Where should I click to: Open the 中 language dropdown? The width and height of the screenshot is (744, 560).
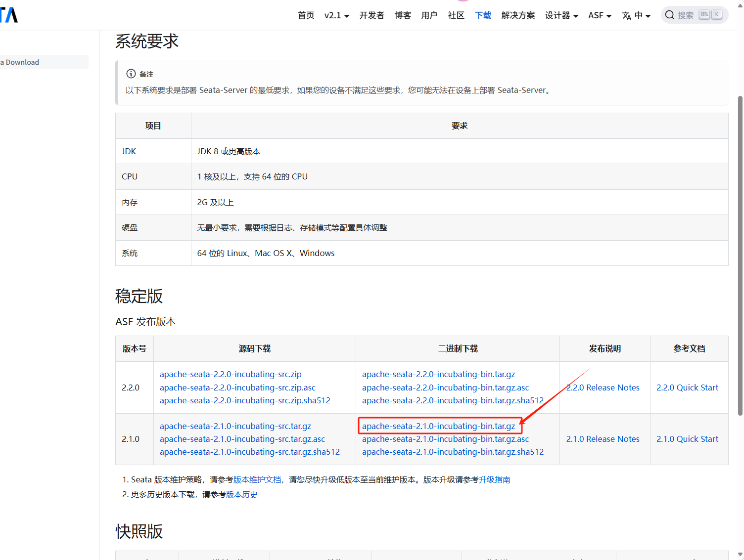pyautogui.click(x=641, y=15)
